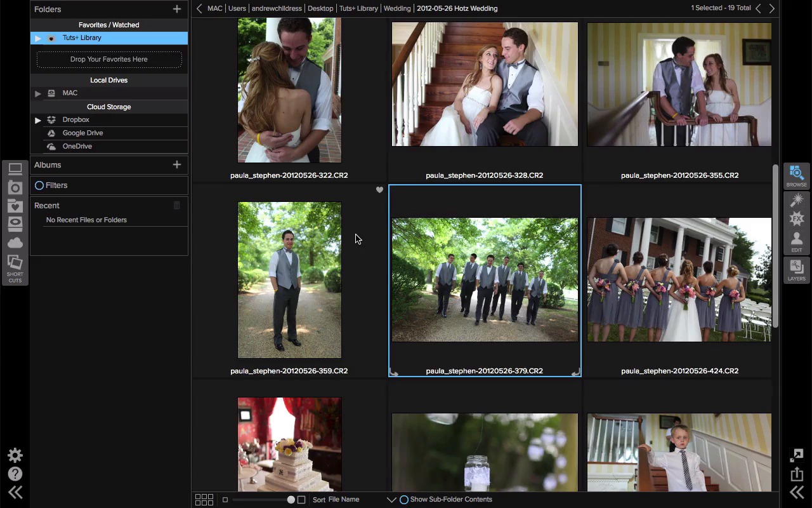Click the disk drive shortcut icon

[15, 224]
